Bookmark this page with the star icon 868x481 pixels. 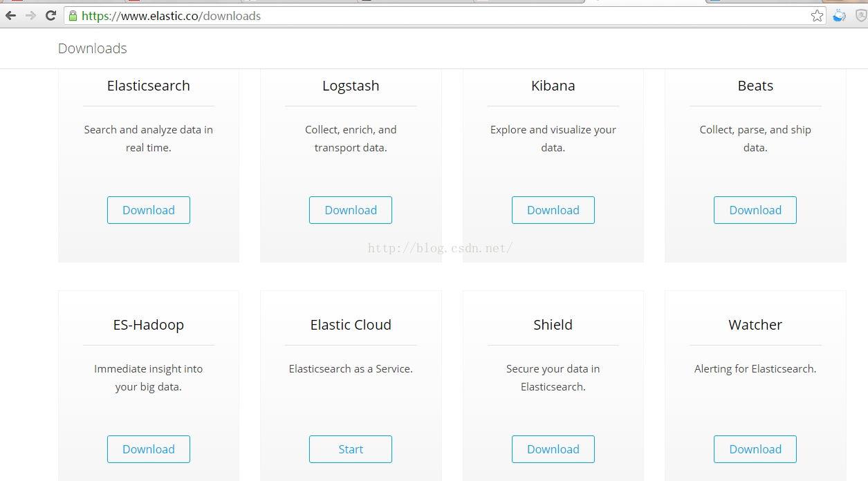click(x=818, y=15)
